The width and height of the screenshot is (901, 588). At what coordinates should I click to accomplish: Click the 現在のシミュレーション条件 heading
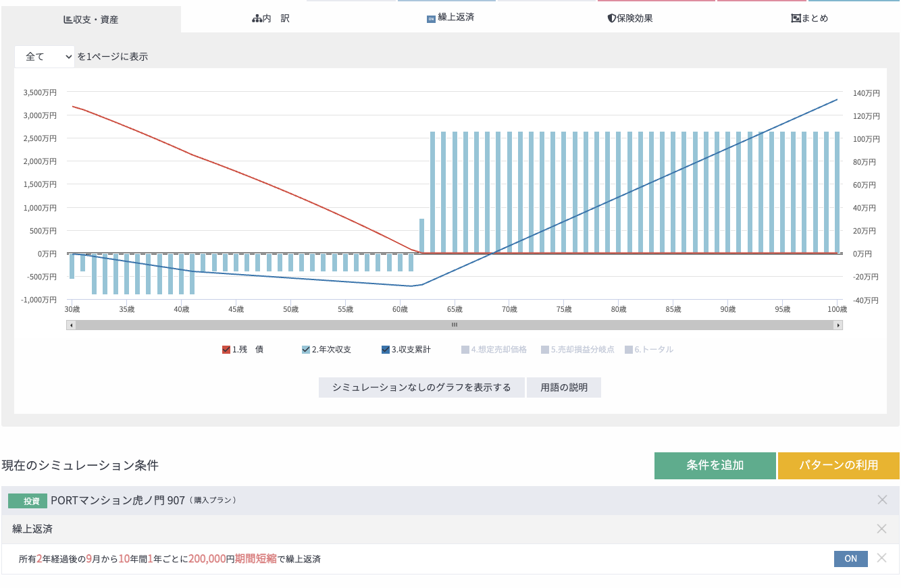click(x=80, y=466)
